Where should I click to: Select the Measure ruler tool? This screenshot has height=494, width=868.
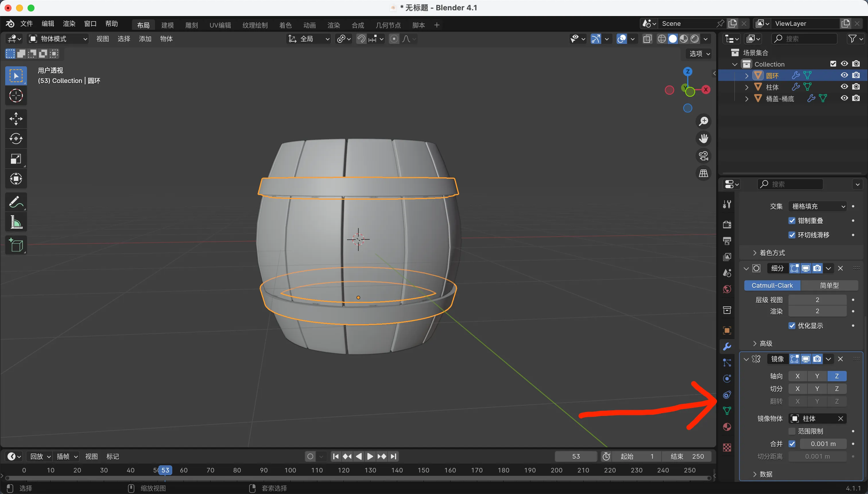pos(15,223)
